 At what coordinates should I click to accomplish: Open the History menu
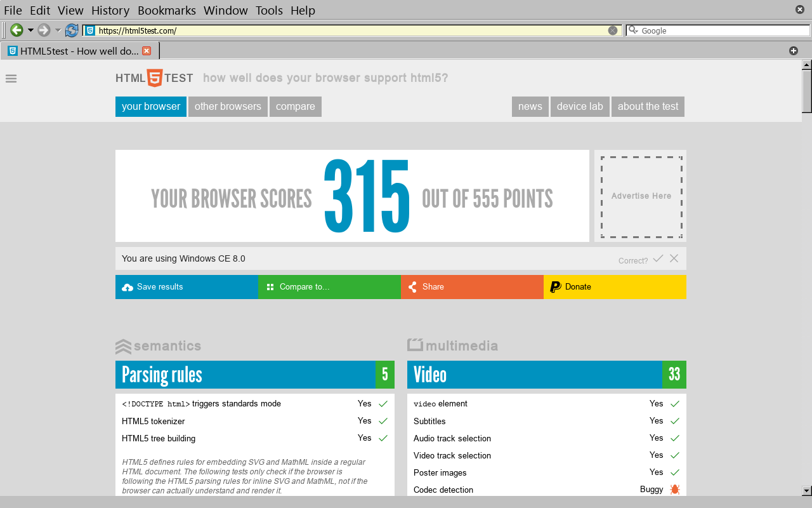pos(110,10)
